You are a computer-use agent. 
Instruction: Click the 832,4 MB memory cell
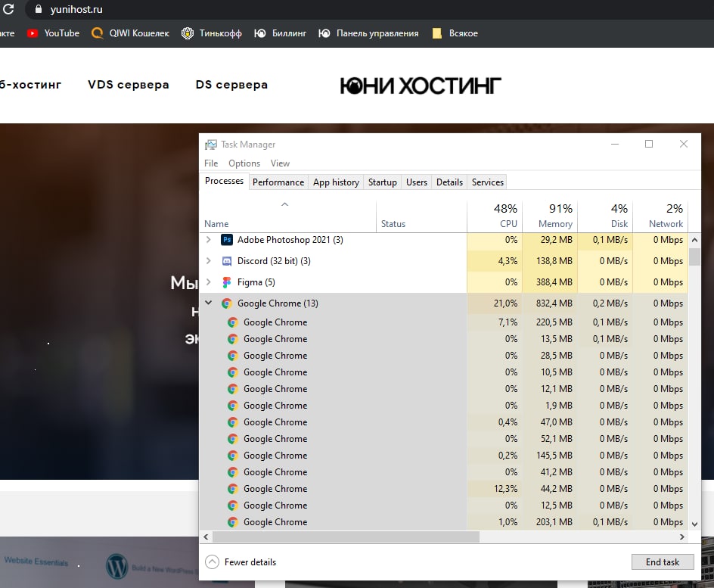pyautogui.click(x=550, y=303)
